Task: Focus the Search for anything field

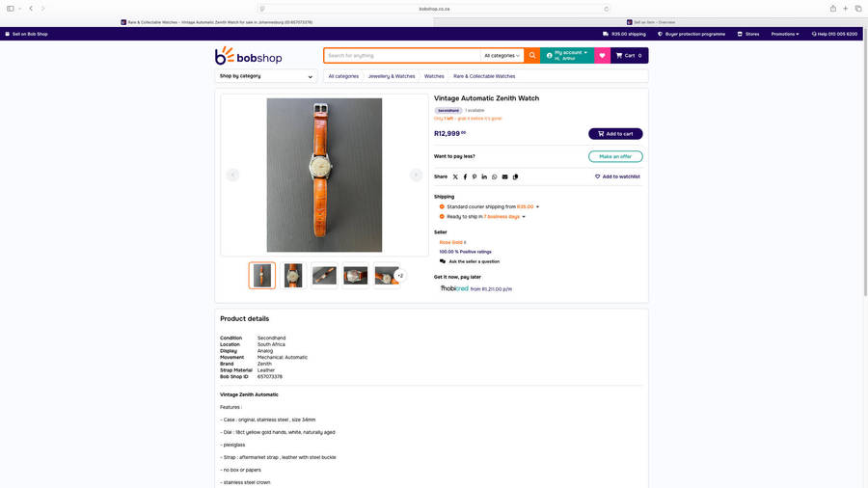Action: pos(402,55)
